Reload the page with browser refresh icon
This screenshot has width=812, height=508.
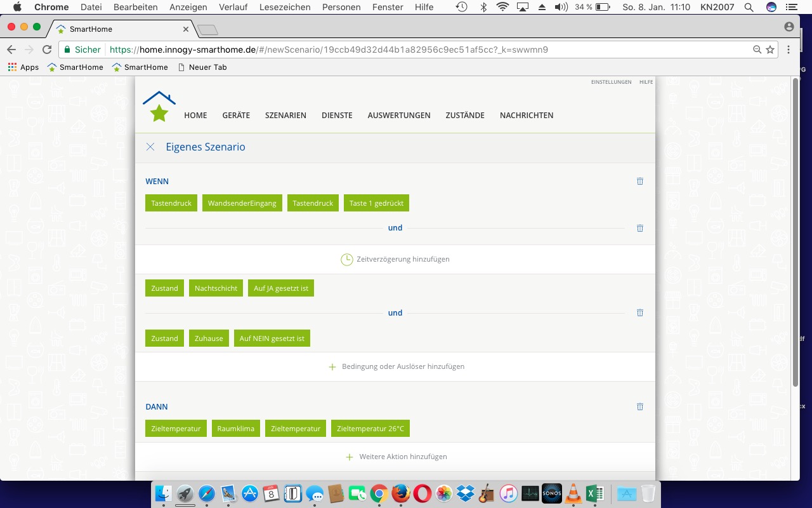point(47,50)
